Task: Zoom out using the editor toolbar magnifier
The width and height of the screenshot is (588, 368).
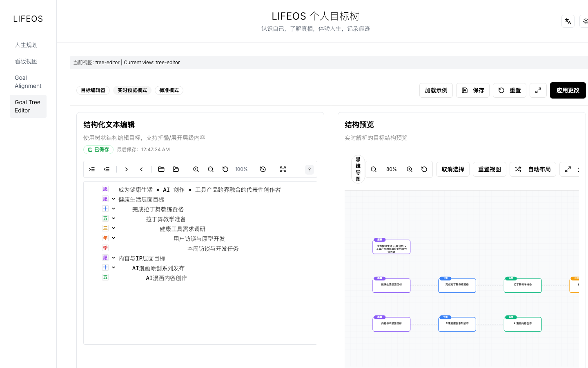Action: [x=210, y=169]
